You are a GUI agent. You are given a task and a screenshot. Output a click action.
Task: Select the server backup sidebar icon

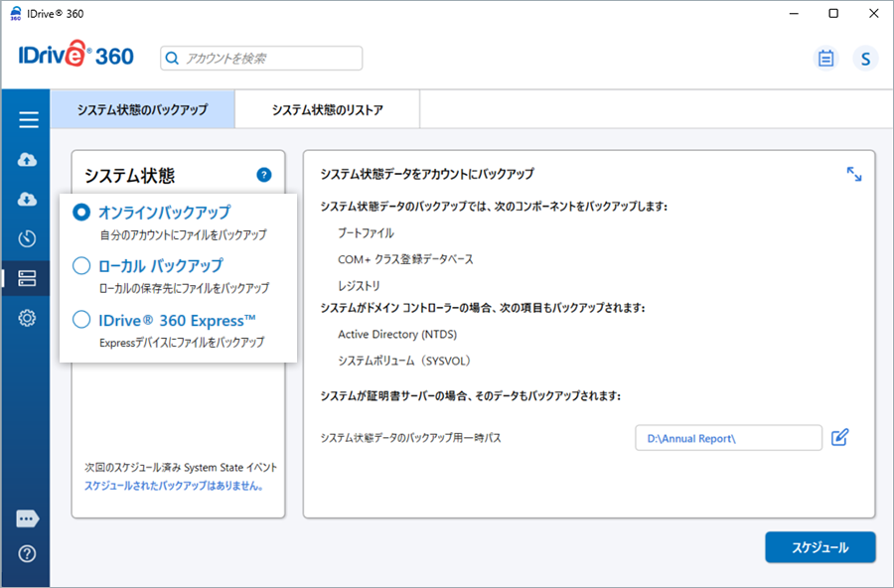click(x=28, y=278)
